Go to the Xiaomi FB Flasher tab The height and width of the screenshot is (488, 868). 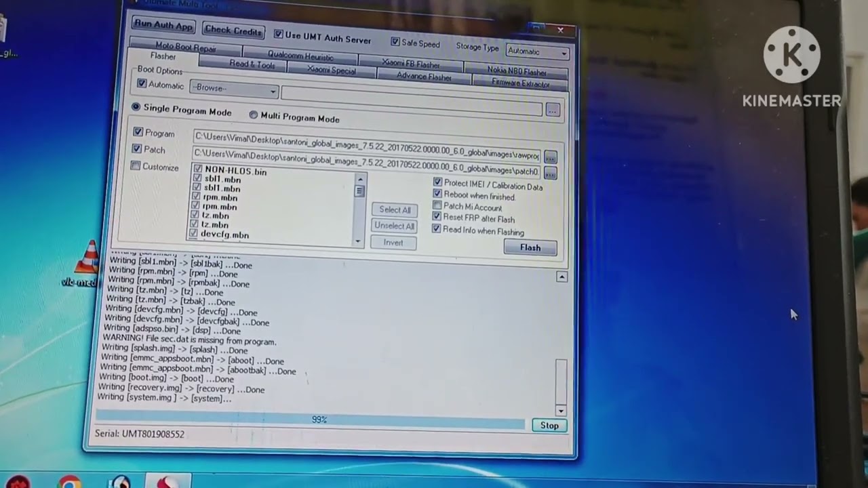pyautogui.click(x=411, y=64)
